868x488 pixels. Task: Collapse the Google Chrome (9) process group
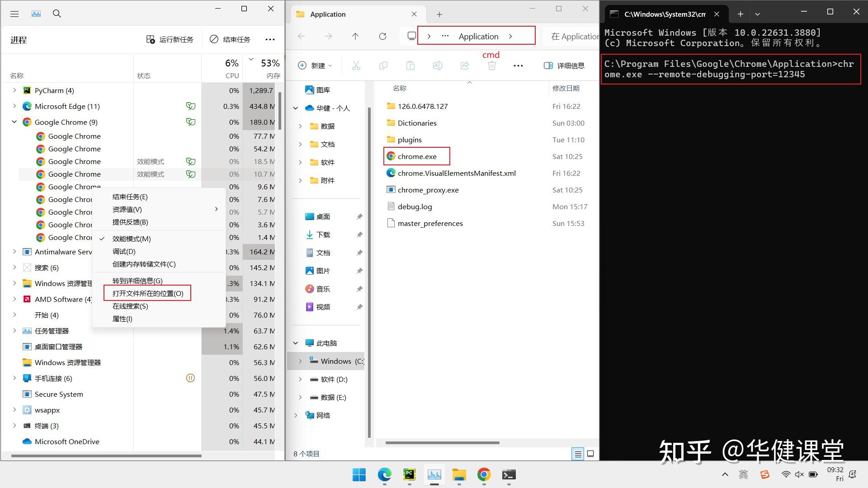pos(14,122)
